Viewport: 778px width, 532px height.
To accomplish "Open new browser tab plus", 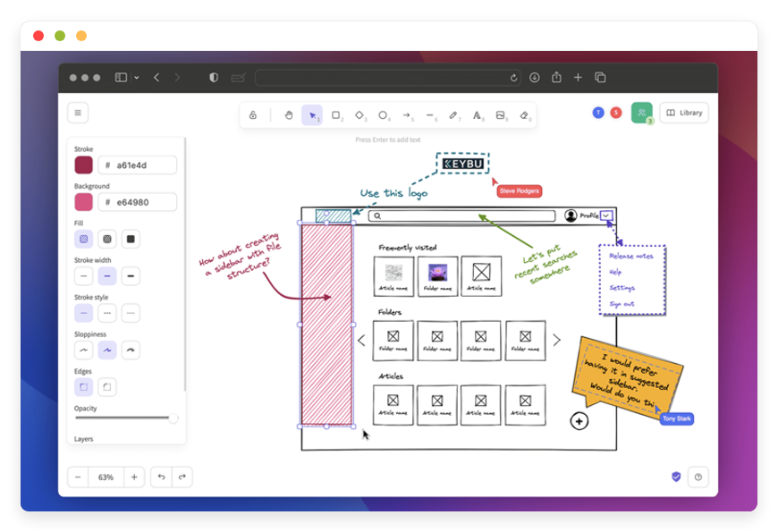I will click(x=578, y=78).
